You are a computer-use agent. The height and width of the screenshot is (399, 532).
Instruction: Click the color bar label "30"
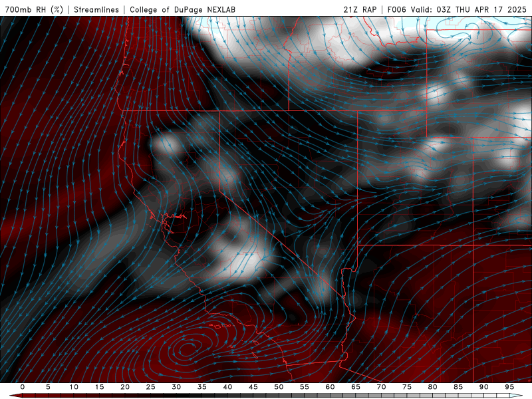176,387
